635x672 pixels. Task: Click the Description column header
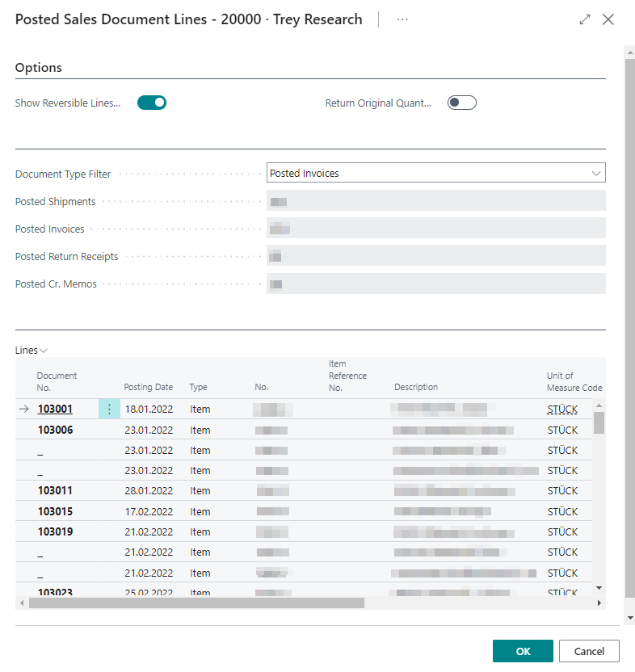coord(416,387)
